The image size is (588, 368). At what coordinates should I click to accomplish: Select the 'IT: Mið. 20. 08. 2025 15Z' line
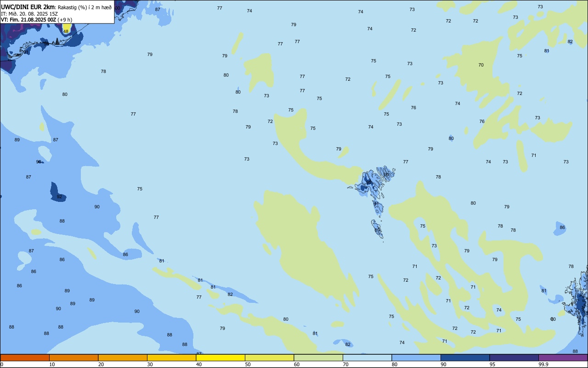point(29,14)
